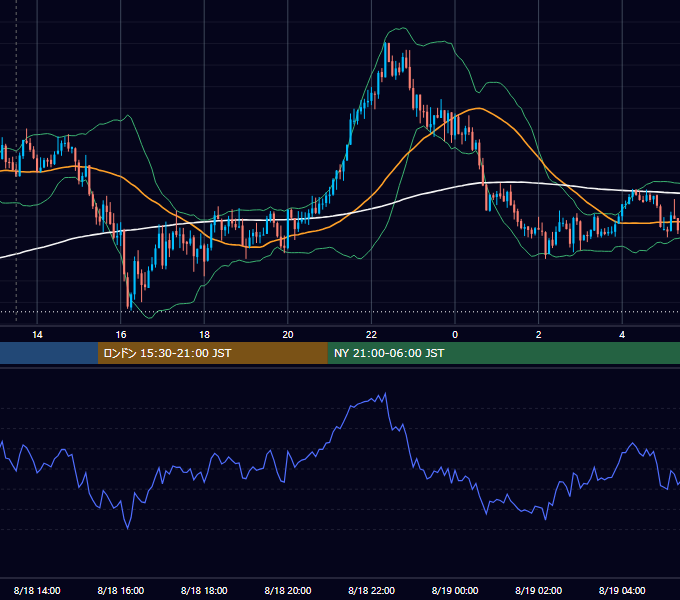Screen dimensions: 680x600
Task: Click the 22 hour label on price chart axis
Action: coord(371,335)
